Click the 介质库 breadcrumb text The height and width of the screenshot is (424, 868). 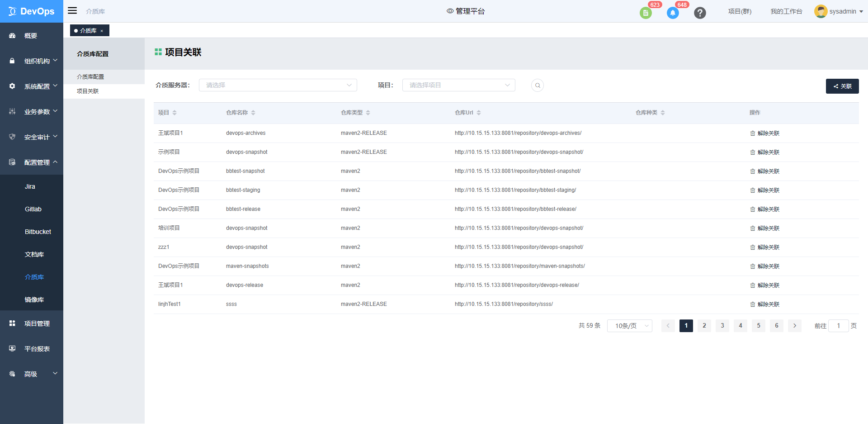[x=95, y=11]
